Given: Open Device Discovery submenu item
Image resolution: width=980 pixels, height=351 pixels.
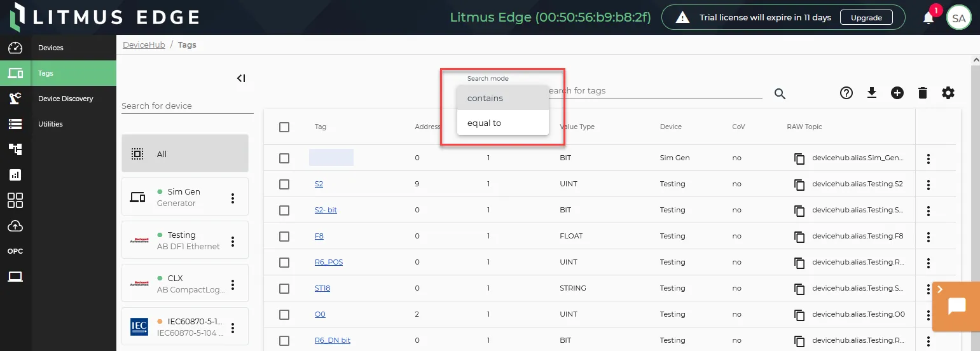Looking at the screenshot, I should click(x=74, y=99).
